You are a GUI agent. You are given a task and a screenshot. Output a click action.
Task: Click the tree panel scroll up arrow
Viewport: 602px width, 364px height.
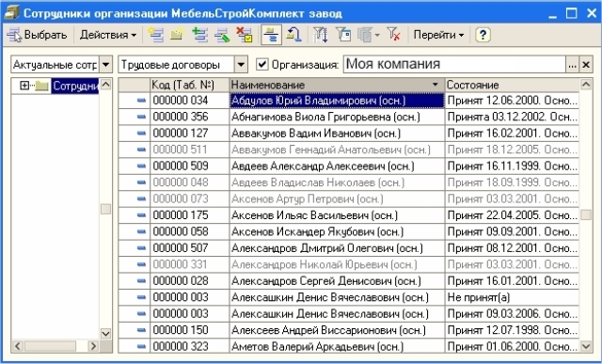105,84
